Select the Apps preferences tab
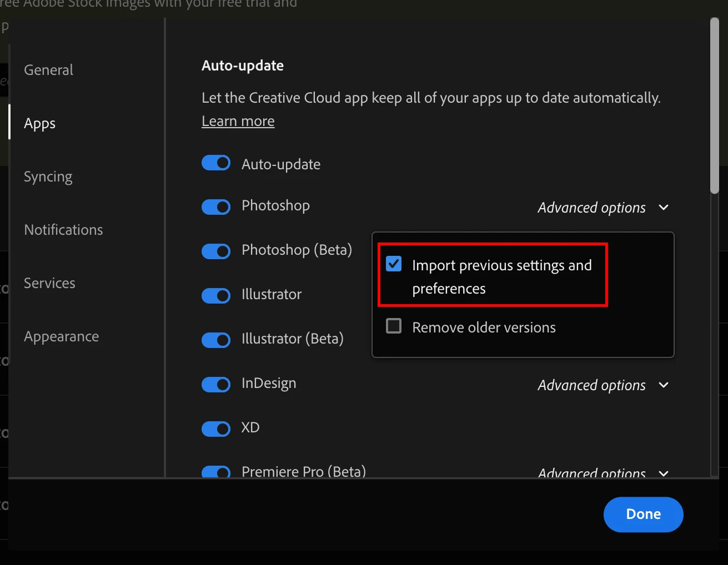This screenshot has height=565, width=728. click(x=39, y=123)
